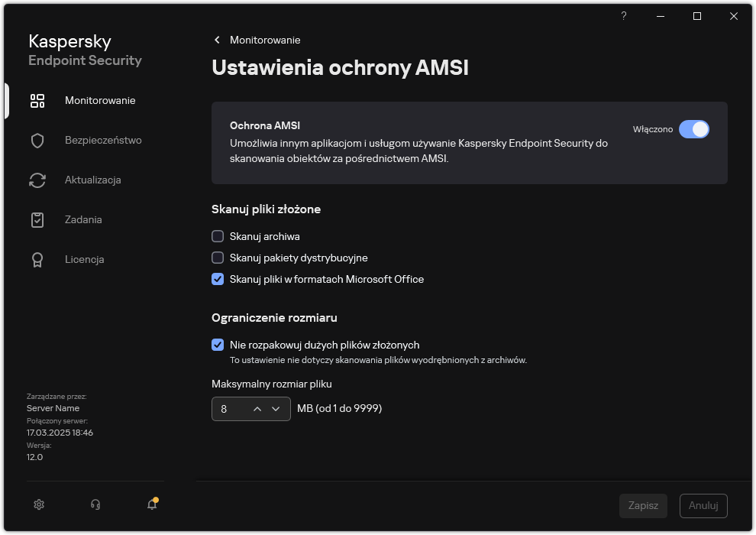This screenshot has height=535, width=756.
Task: Open settings with the gear icon
Action: click(x=40, y=504)
